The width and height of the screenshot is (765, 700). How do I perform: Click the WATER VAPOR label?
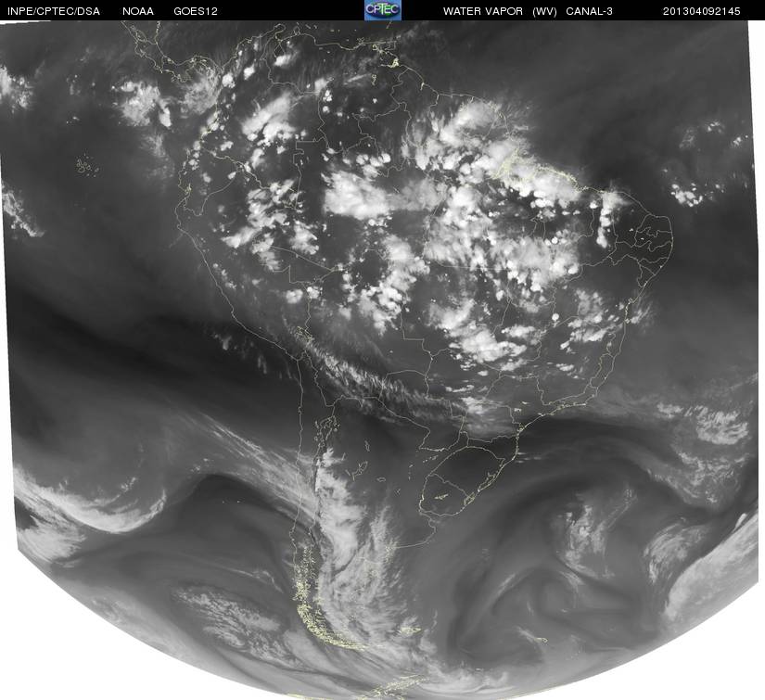483,11
